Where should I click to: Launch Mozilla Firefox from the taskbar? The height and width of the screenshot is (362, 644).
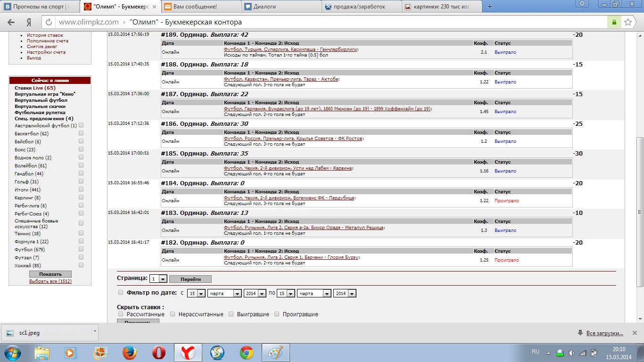[129, 353]
